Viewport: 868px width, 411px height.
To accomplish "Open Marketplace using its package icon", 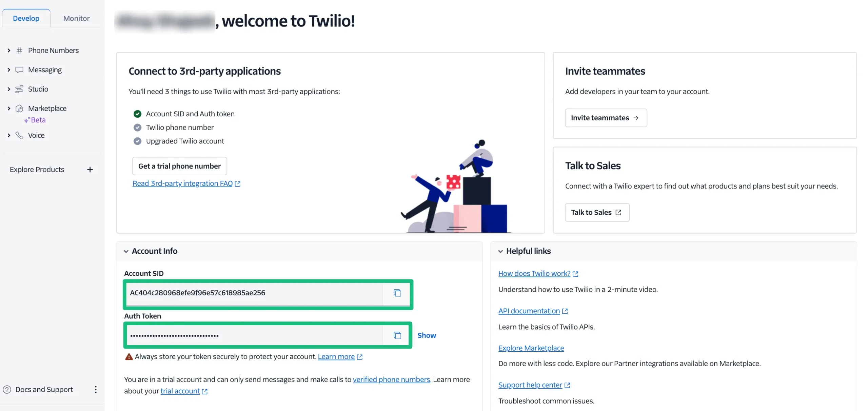I will [20, 108].
